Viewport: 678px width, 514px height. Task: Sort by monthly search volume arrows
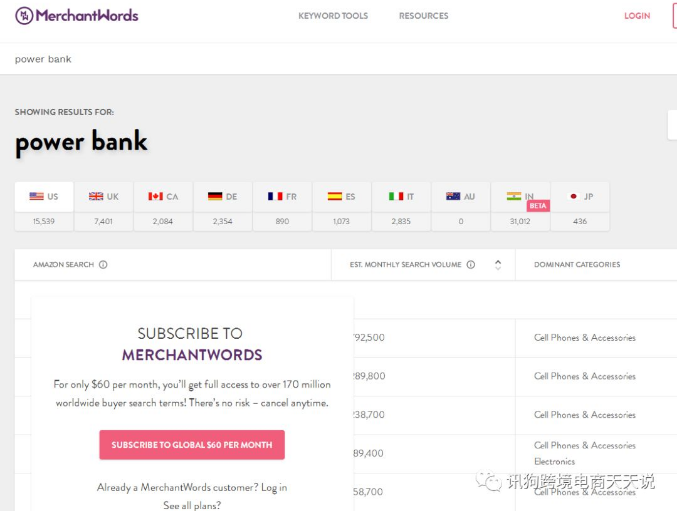(498, 265)
